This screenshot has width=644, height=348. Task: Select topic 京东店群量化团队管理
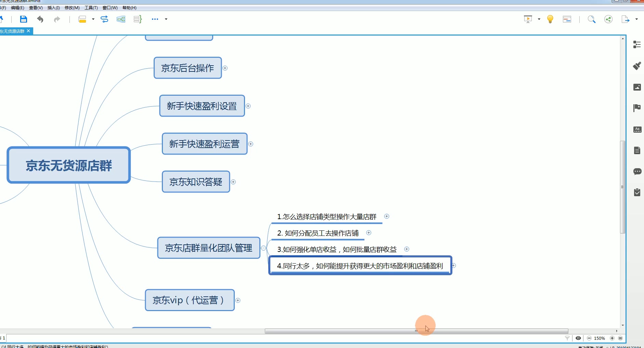(x=209, y=248)
